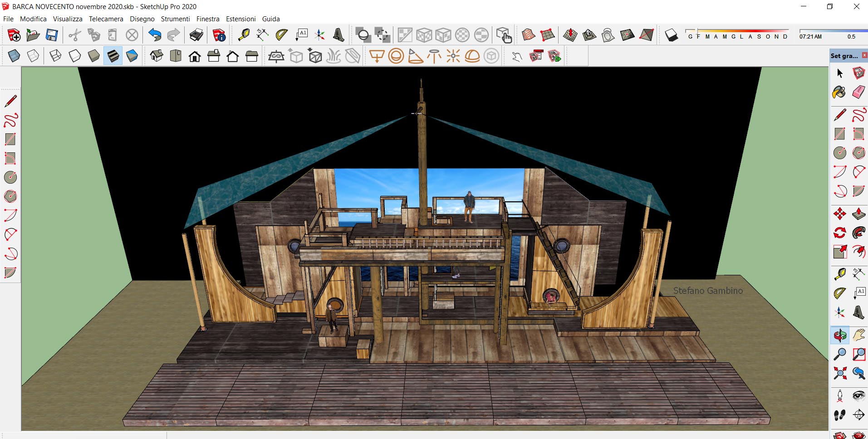The width and height of the screenshot is (868, 439).
Task: Open the Telecamera menu
Action: (x=106, y=19)
